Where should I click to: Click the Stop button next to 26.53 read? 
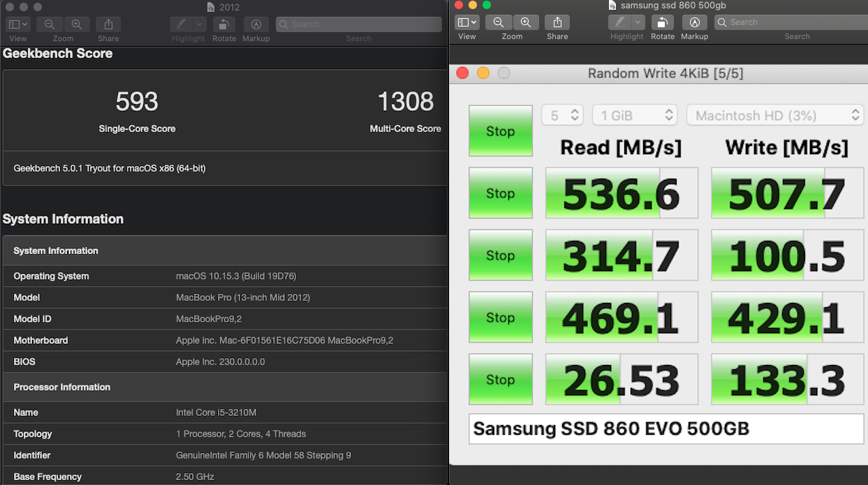501,379
